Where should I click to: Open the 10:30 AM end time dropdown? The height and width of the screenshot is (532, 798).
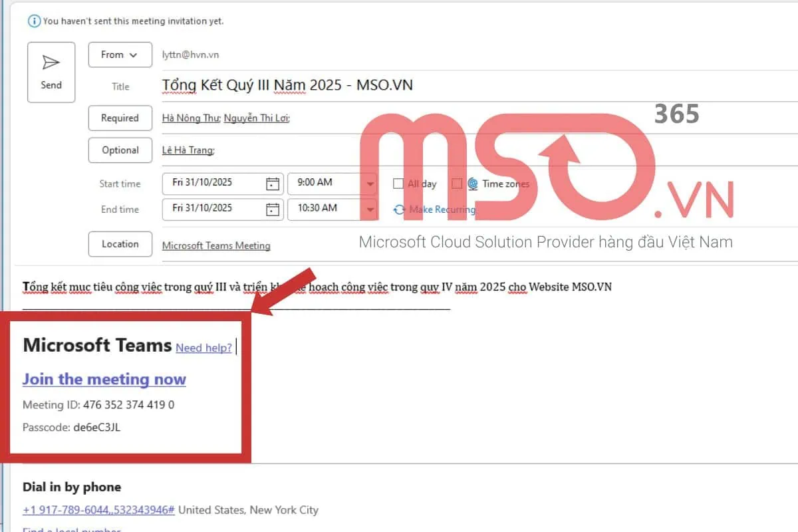(x=370, y=209)
